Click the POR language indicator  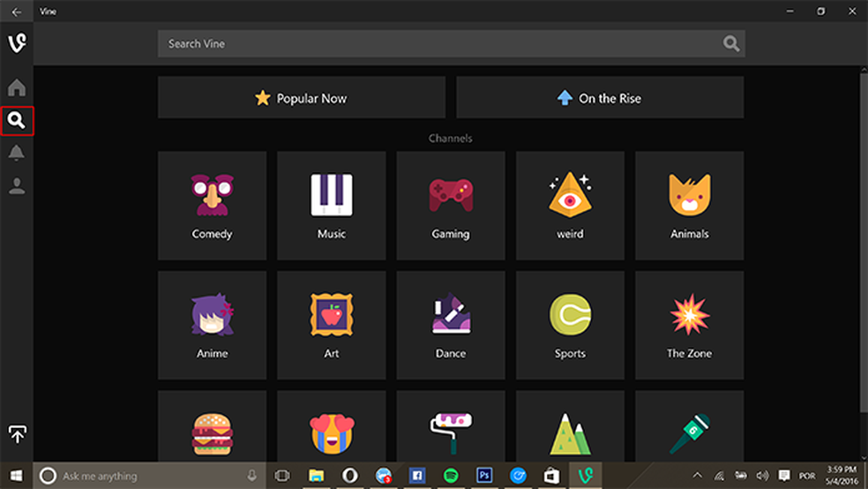coord(807,476)
